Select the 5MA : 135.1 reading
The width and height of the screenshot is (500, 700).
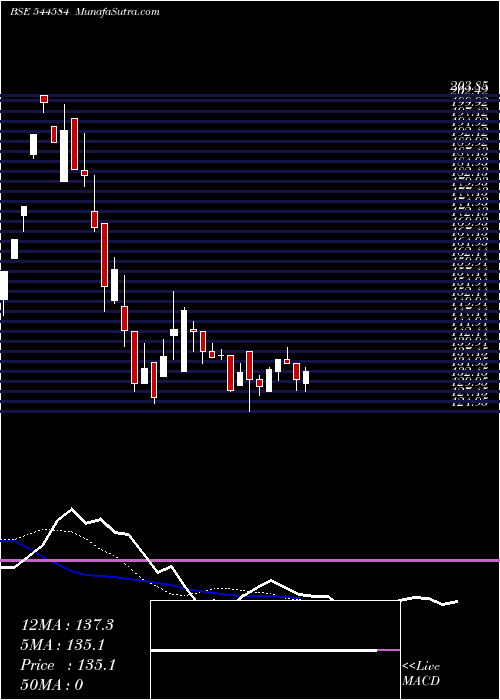(62, 645)
